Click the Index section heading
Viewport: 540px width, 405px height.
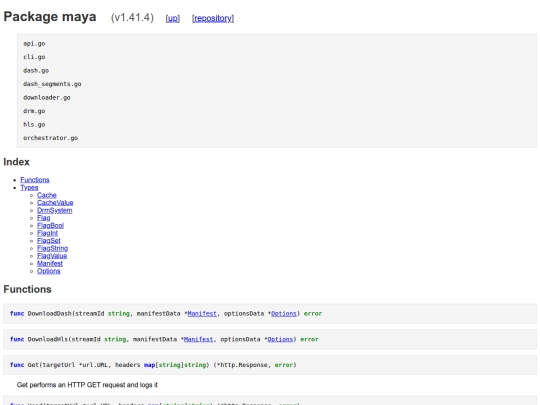pos(17,162)
